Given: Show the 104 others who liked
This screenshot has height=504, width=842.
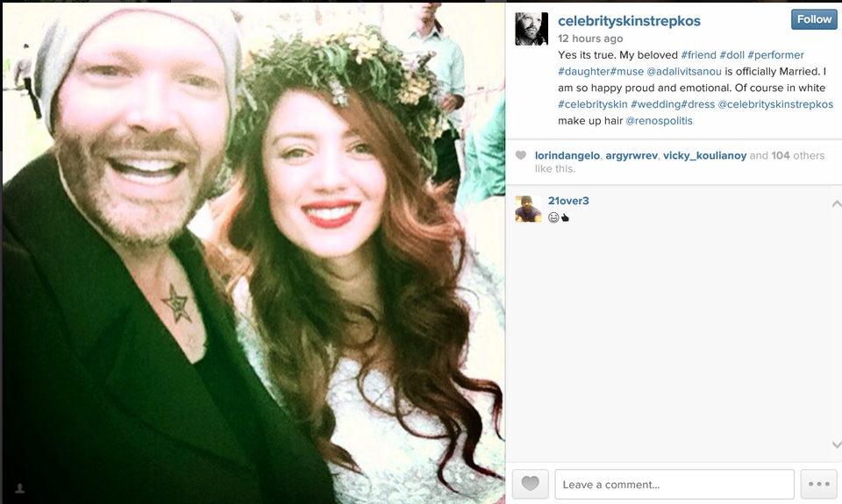Looking at the screenshot, I should tap(797, 156).
